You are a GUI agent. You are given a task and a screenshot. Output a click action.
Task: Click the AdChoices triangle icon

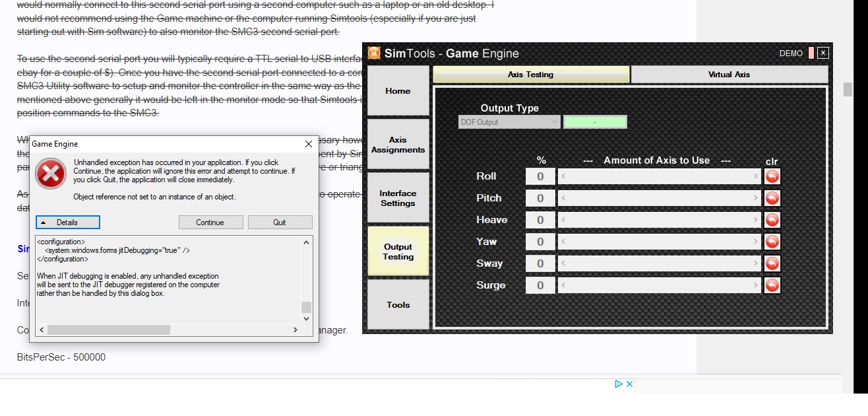pos(619,384)
